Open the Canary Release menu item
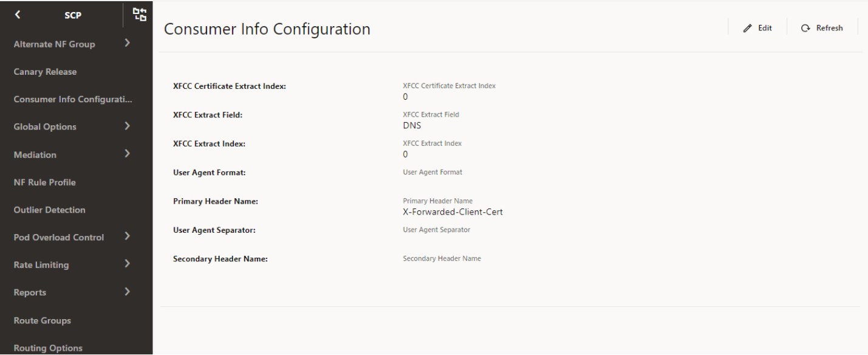Screen dimensions: 868x355 [54, 72]
